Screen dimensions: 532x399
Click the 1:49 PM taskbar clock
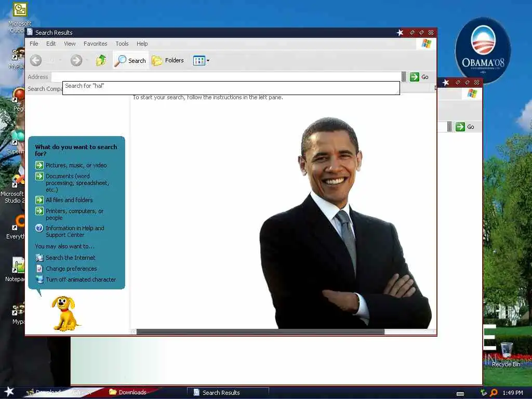pyautogui.click(x=513, y=393)
